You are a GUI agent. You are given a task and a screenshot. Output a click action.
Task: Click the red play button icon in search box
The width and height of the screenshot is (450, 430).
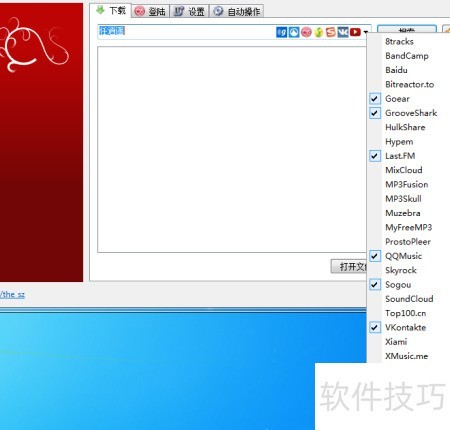pos(355,32)
